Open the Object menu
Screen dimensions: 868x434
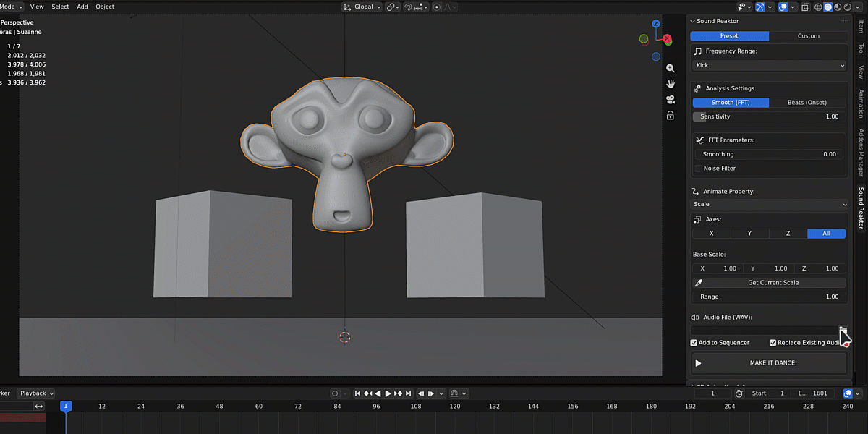point(105,7)
